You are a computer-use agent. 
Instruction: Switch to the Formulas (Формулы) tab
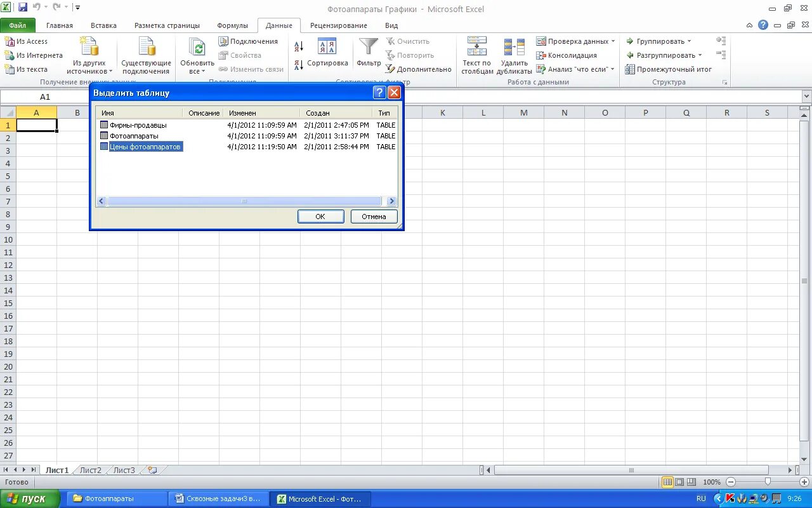click(232, 25)
